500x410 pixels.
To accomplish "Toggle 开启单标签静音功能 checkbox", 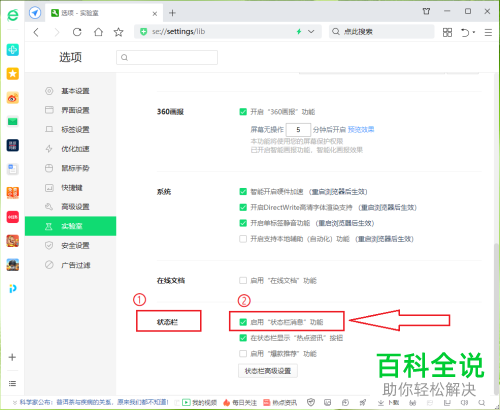I will click(x=243, y=223).
